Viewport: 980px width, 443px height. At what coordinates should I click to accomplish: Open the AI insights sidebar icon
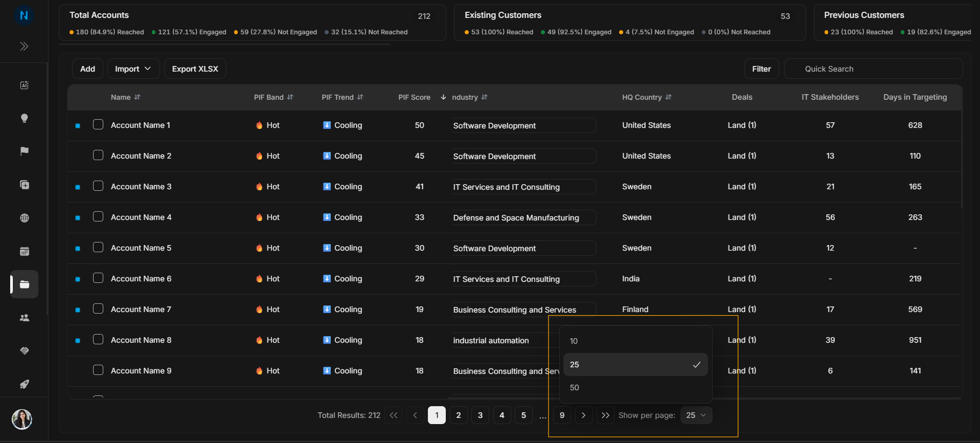pos(24,85)
